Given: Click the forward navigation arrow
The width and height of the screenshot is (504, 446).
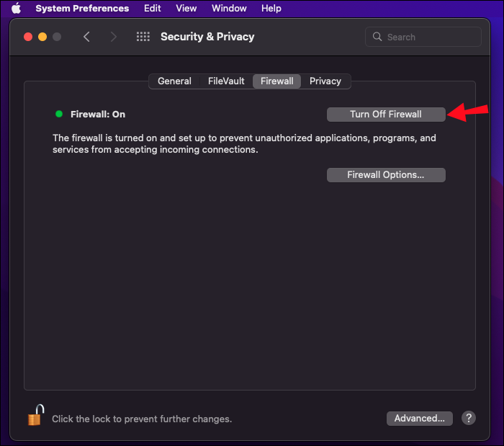Looking at the screenshot, I should [x=113, y=37].
